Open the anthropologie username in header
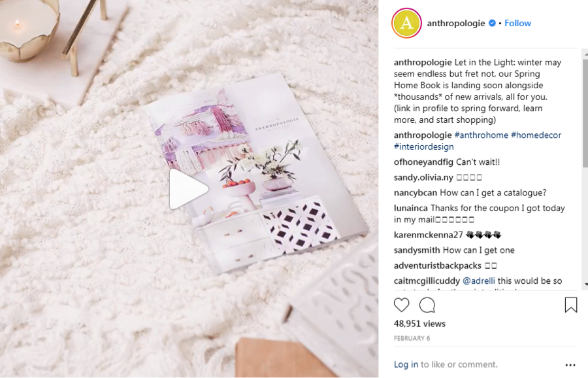This screenshot has width=588, height=378. (456, 24)
